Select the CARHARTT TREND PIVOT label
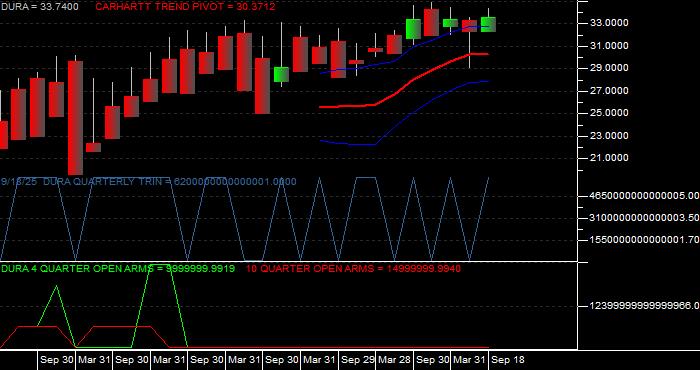Viewport: 700px width, 370px height. pos(185,7)
